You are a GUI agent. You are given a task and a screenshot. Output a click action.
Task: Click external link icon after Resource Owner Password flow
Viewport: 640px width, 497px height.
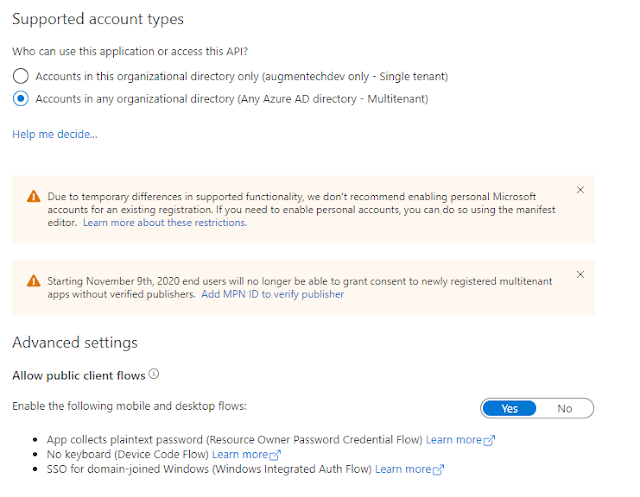[x=490, y=440]
